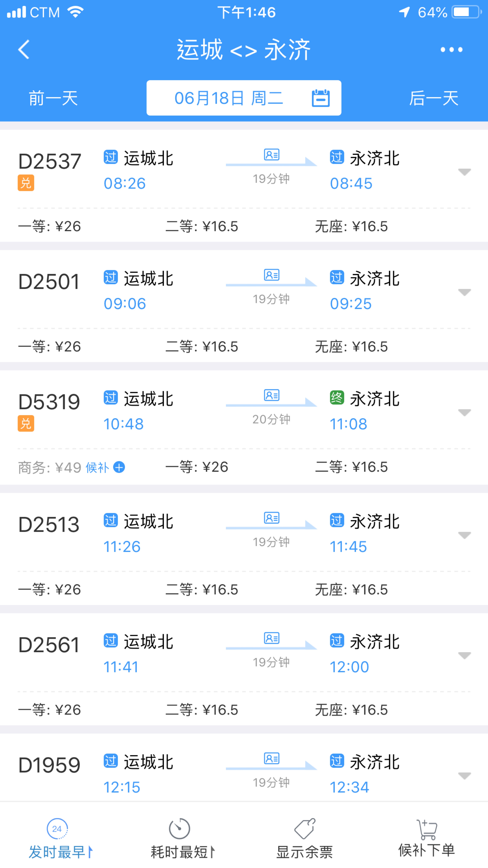Click the 候补 plus icon for 商务 seat
This screenshot has height=868, width=488.
119,467
